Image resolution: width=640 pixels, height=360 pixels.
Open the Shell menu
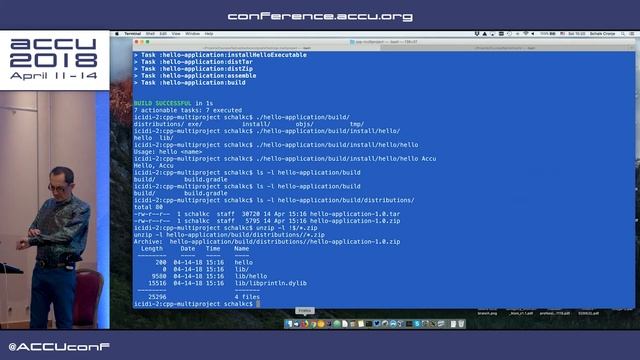point(150,34)
